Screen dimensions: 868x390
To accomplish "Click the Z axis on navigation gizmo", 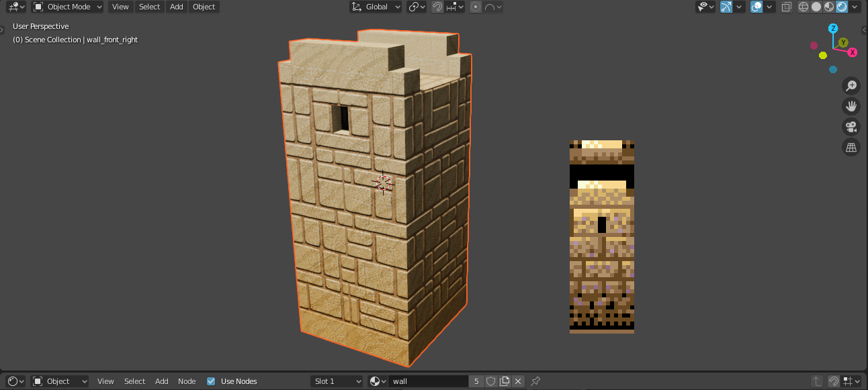I will 833,28.
